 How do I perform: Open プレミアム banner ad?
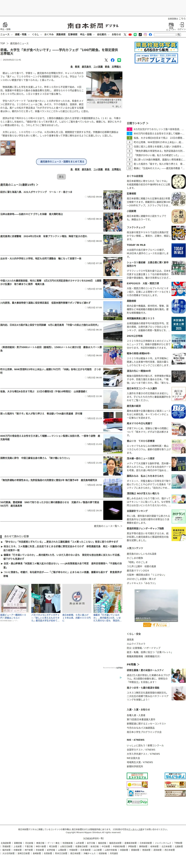coord(156,58)
